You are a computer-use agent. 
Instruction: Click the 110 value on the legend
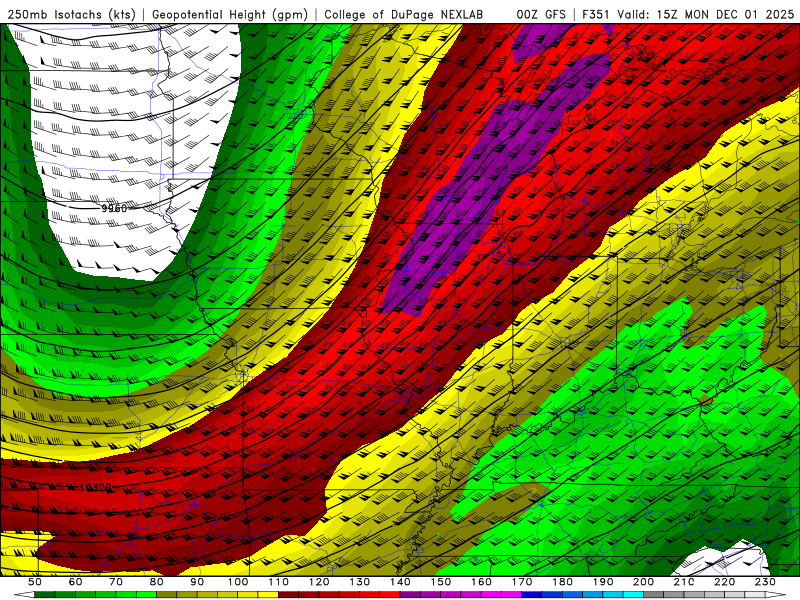coord(278,582)
